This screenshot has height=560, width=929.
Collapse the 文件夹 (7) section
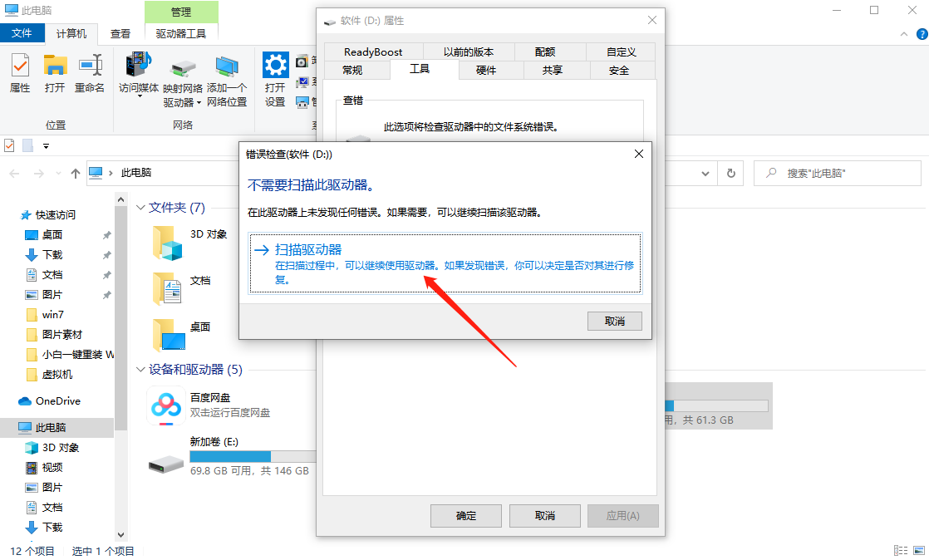[140, 208]
